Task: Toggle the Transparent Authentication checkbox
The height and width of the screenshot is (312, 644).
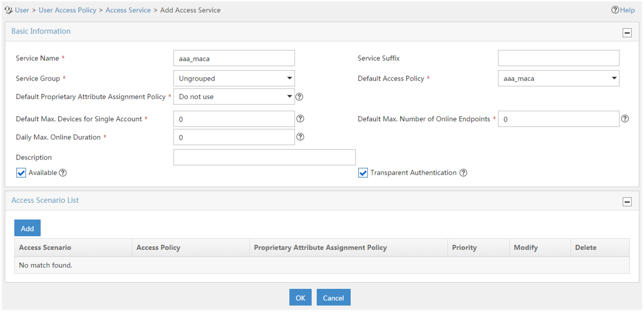Action: (x=363, y=173)
